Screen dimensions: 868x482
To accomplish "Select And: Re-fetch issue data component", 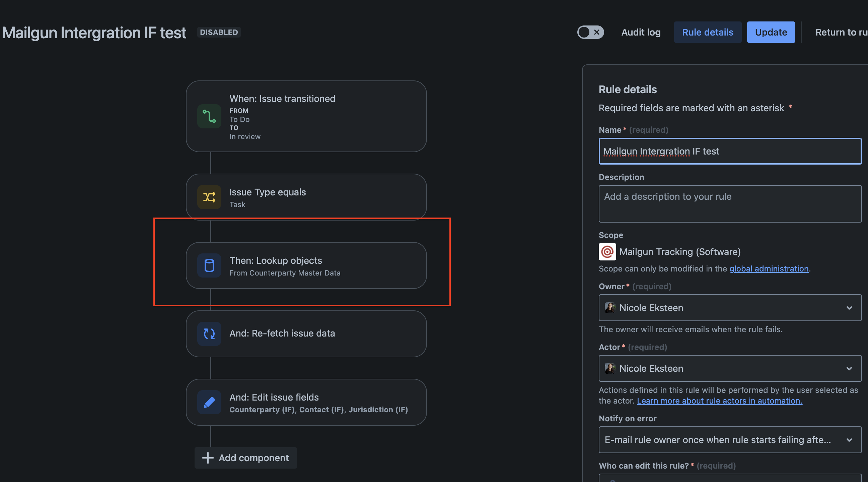I will [x=306, y=334].
